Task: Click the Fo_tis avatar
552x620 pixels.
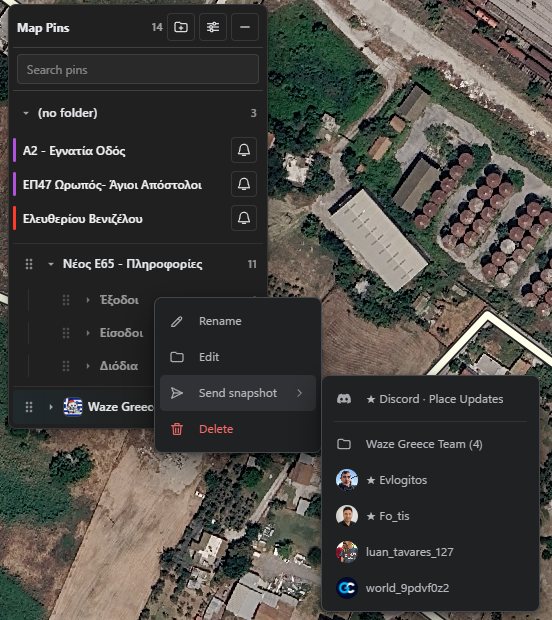Action: coord(347,516)
